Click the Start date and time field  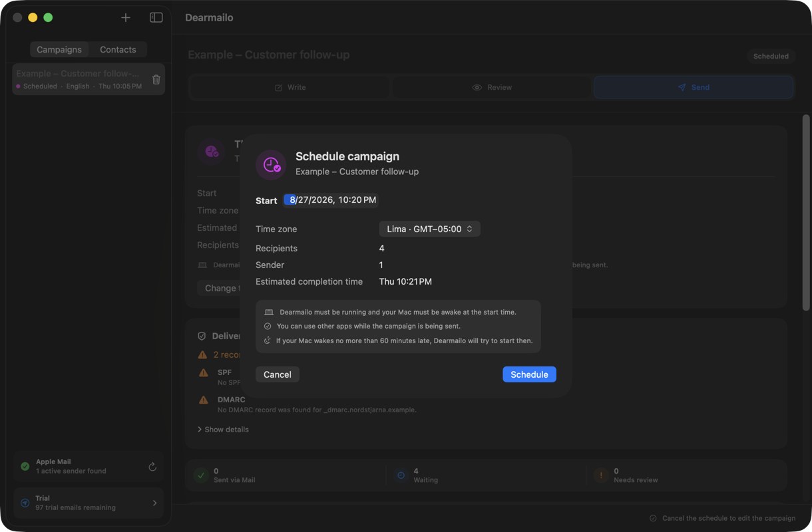point(331,199)
